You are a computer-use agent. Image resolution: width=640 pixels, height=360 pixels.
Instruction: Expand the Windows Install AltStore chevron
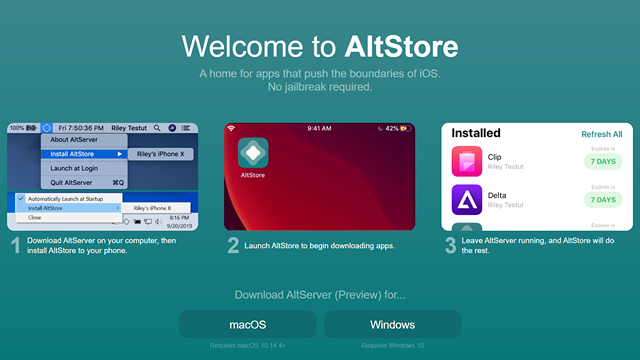point(118,208)
